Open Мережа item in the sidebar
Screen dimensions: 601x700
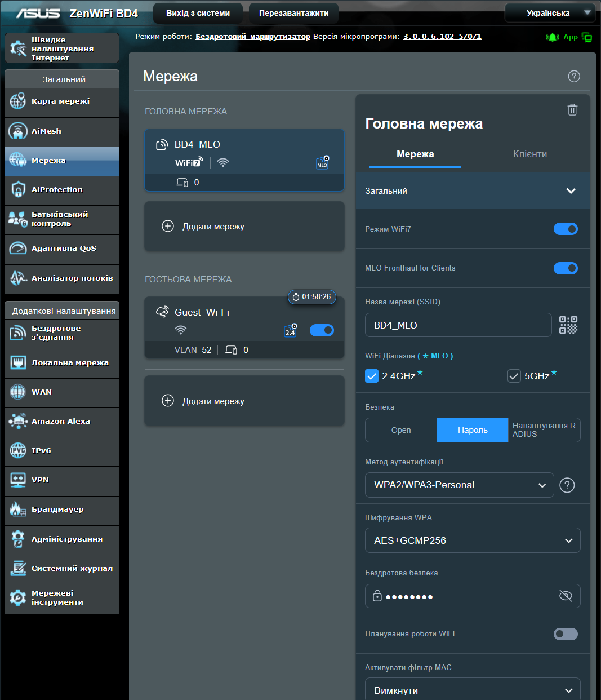(x=62, y=161)
